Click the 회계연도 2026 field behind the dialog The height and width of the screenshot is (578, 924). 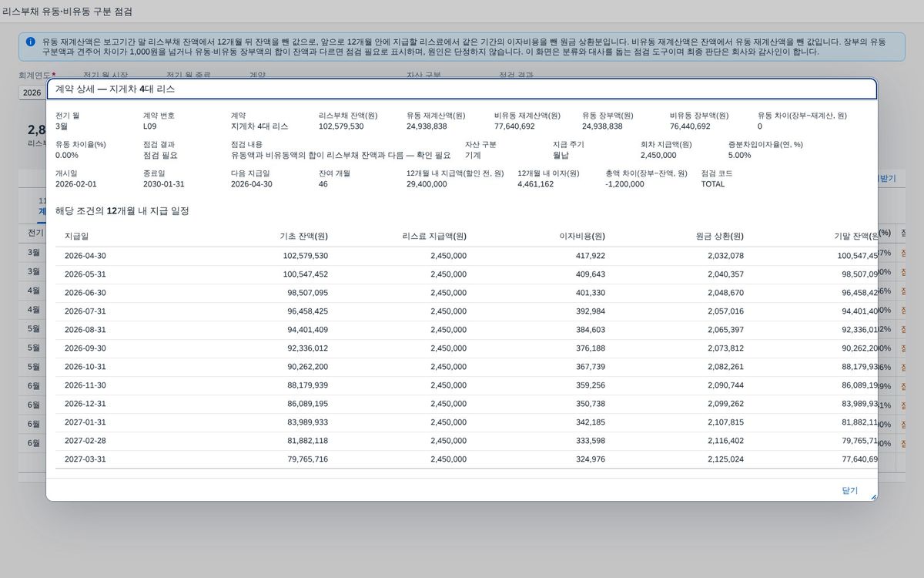[x=32, y=92]
